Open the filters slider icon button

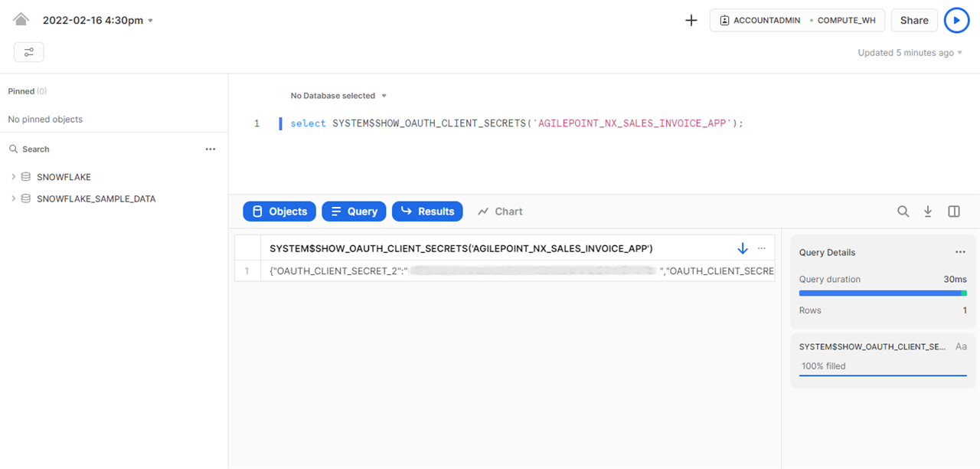tap(29, 52)
